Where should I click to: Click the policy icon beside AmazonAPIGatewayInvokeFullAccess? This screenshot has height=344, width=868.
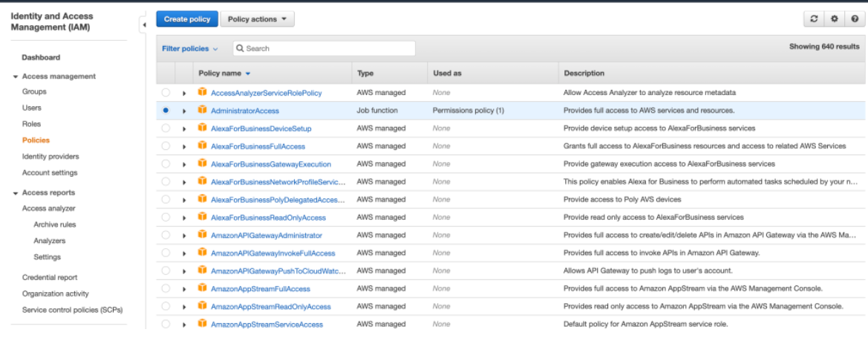click(x=202, y=253)
